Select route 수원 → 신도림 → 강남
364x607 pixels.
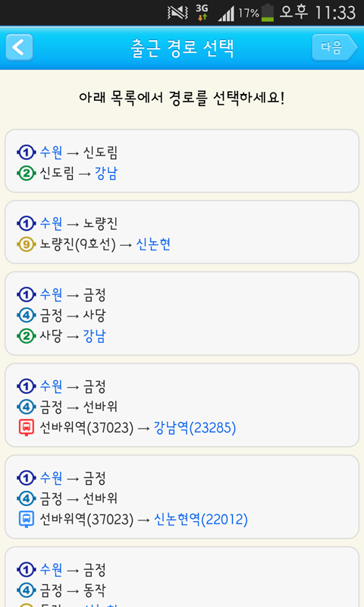pyautogui.click(x=182, y=161)
